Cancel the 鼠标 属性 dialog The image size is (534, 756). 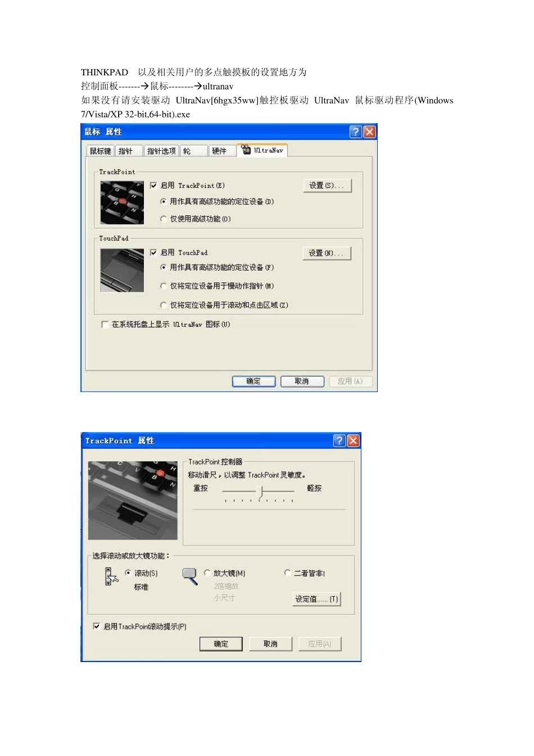[302, 381]
